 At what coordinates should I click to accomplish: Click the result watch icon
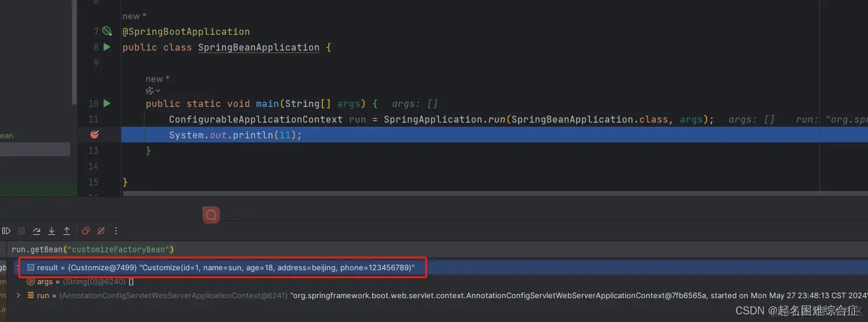31,268
